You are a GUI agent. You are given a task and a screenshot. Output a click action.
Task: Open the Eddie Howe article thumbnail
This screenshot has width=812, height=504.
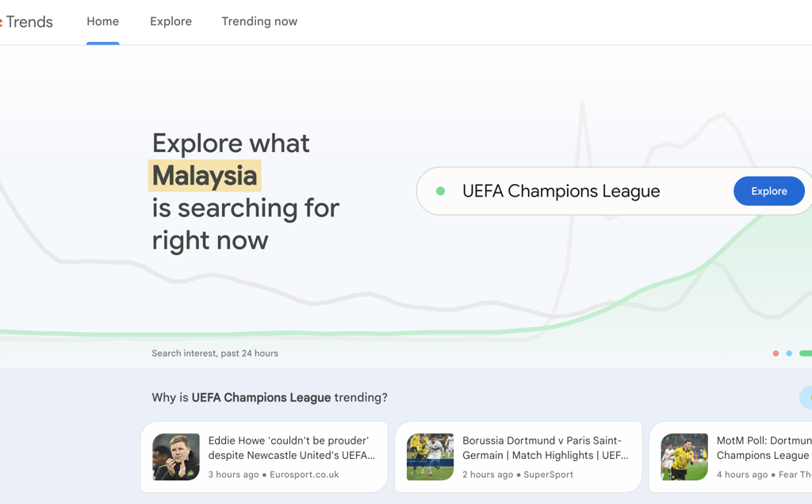(176, 456)
